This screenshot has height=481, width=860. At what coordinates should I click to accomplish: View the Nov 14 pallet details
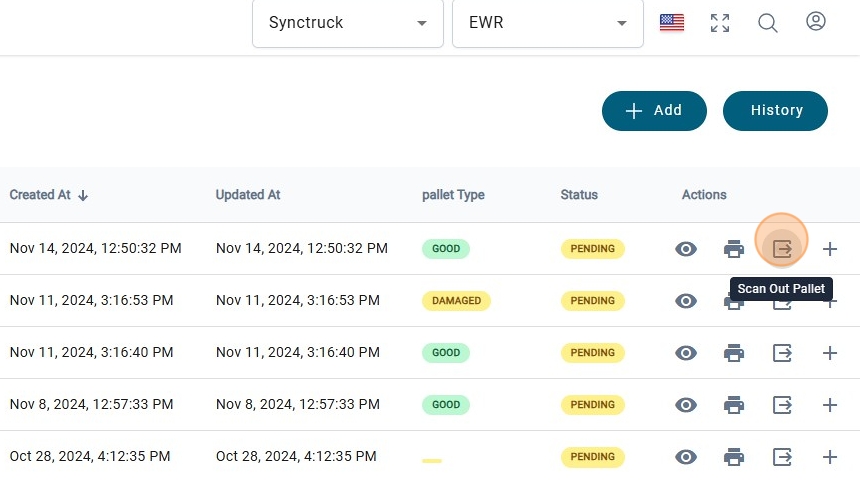point(686,249)
